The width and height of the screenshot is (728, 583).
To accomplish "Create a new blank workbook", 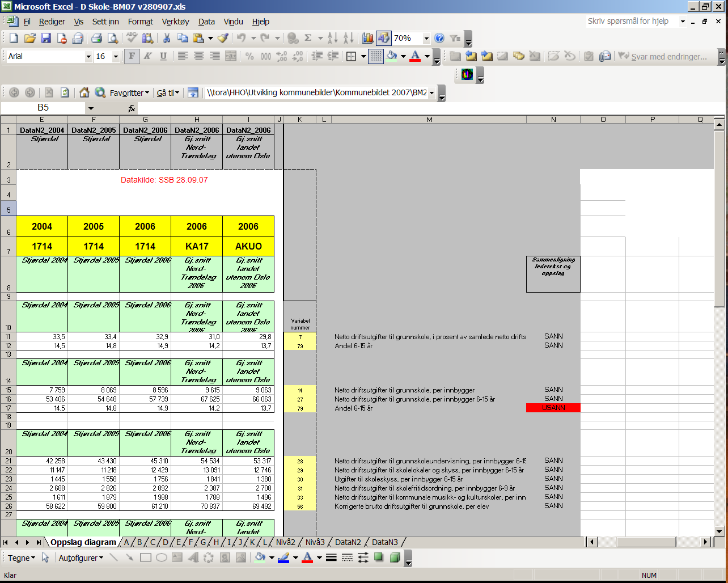I will 14,39.
